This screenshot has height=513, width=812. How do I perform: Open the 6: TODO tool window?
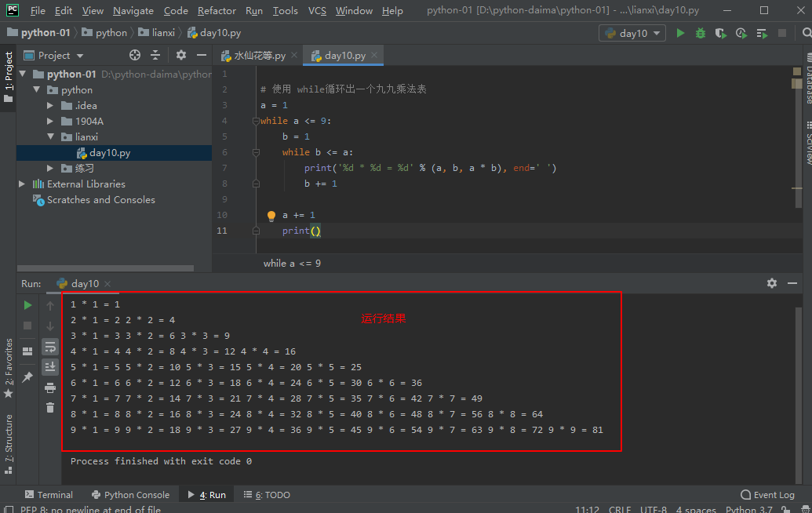pos(267,495)
